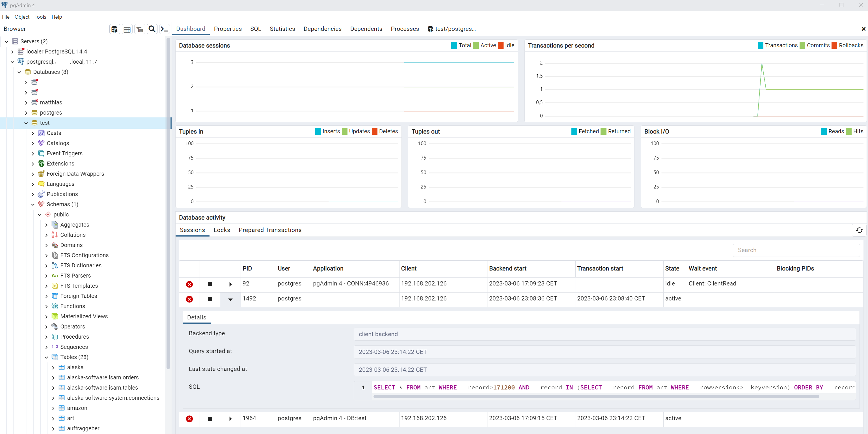The width and height of the screenshot is (868, 434).
Task: Expand details for session PID 1964
Action: 230,419
